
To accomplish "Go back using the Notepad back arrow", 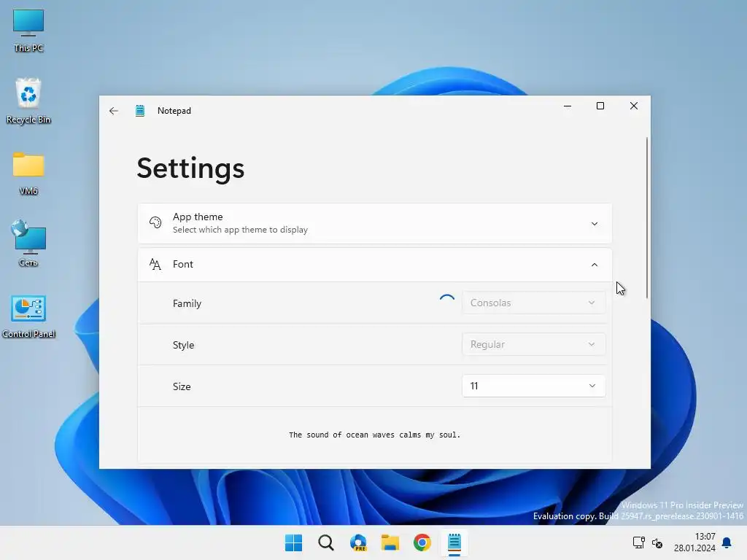I will [x=113, y=111].
